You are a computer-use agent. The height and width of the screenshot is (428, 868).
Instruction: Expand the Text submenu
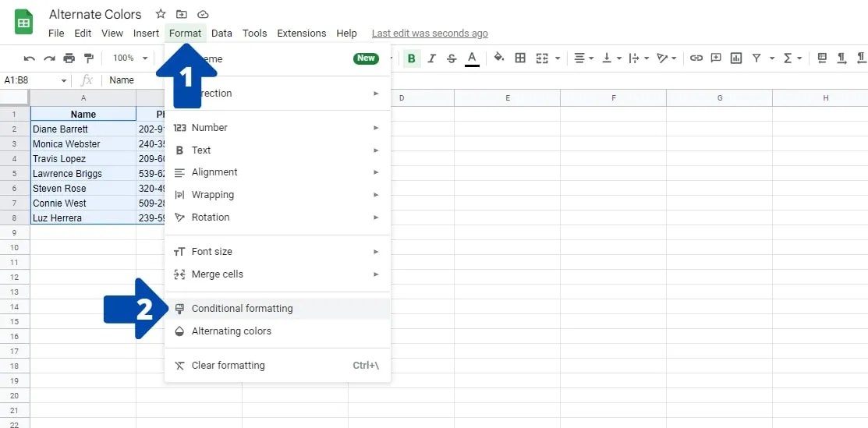pos(278,150)
